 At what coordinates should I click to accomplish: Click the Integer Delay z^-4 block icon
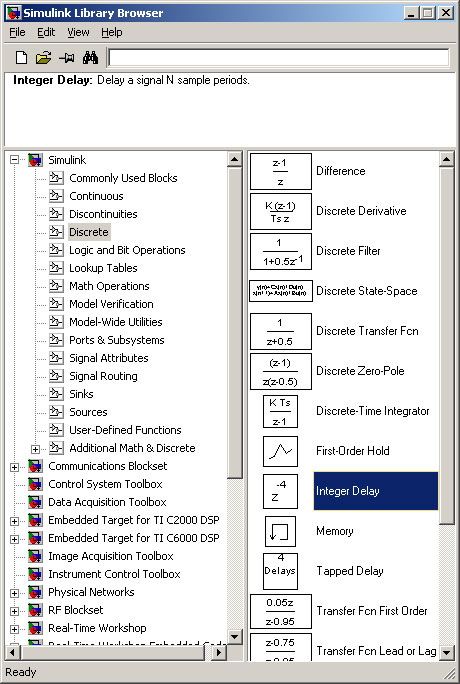click(x=280, y=492)
